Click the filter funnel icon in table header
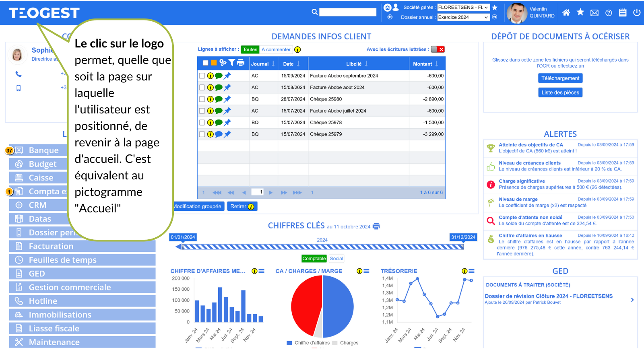The height and width of the screenshot is (362, 644). [x=232, y=63]
